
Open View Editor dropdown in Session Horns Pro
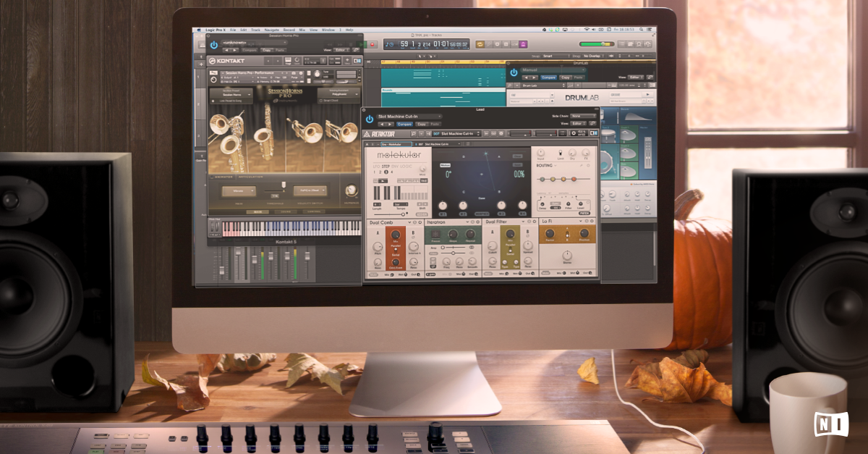341,50
